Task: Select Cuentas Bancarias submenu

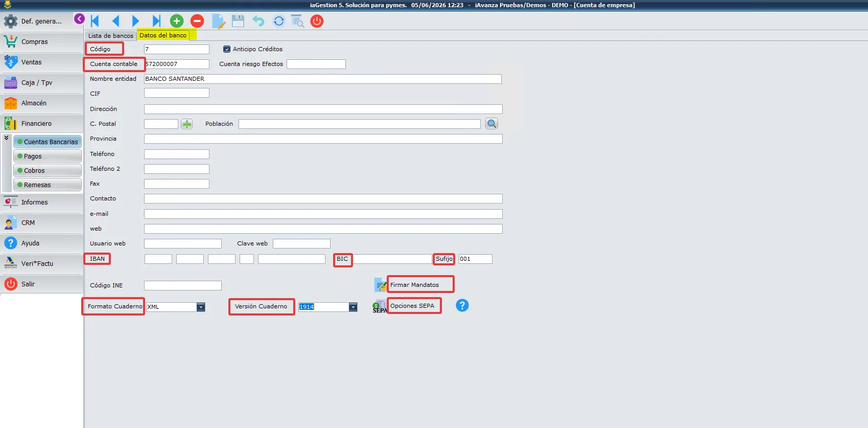Action: tap(48, 142)
